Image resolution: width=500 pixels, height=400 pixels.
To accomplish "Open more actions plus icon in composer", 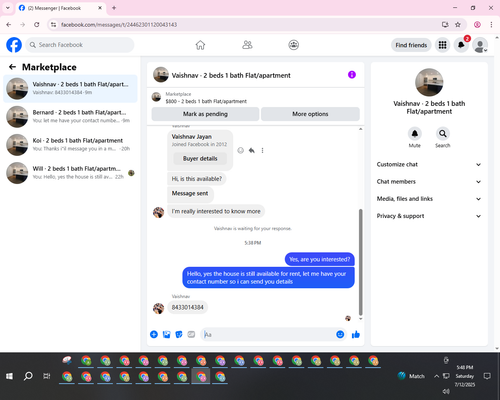I will tap(154, 334).
